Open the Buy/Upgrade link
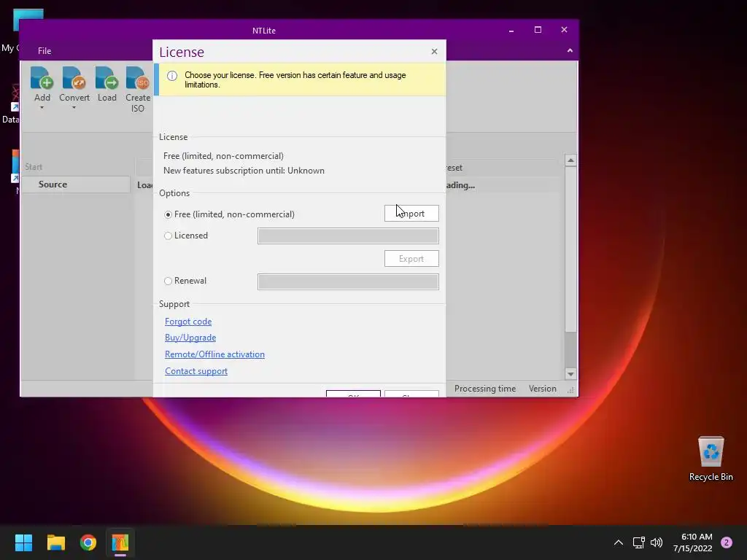747x560 pixels. (x=190, y=338)
